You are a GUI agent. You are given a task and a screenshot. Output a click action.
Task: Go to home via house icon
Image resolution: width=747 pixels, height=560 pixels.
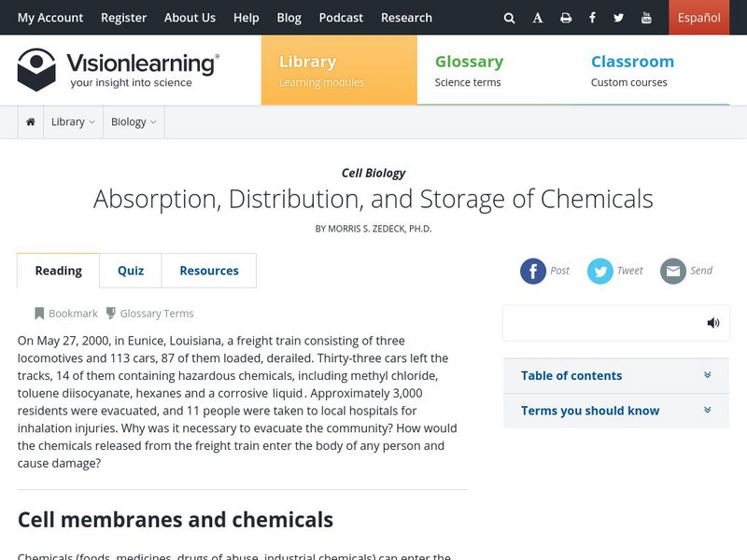31,122
